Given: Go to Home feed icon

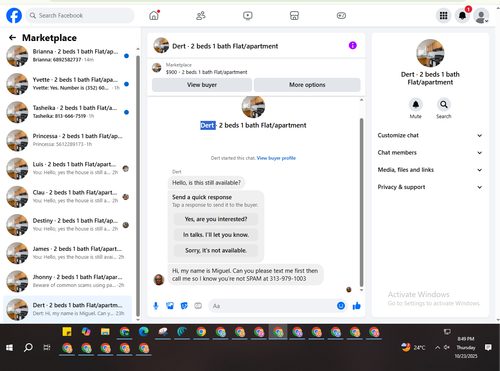Looking at the screenshot, I should (154, 15).
